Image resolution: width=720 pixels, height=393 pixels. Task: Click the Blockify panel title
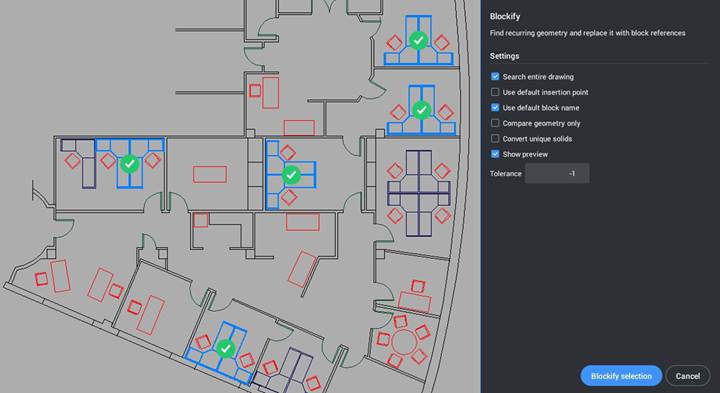(x=505, y=17)
